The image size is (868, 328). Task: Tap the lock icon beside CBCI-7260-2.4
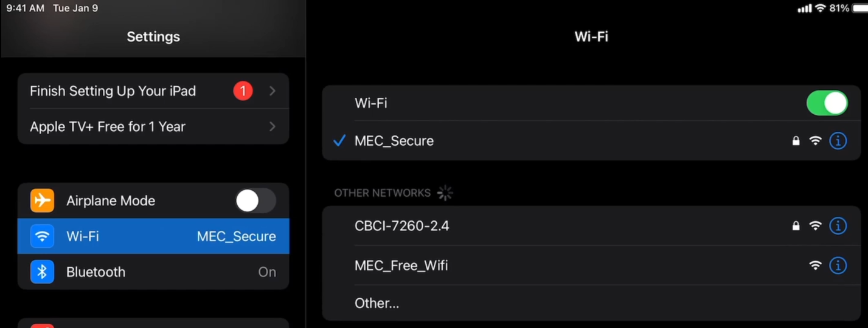pyautogui.click(x=796, y=226)
